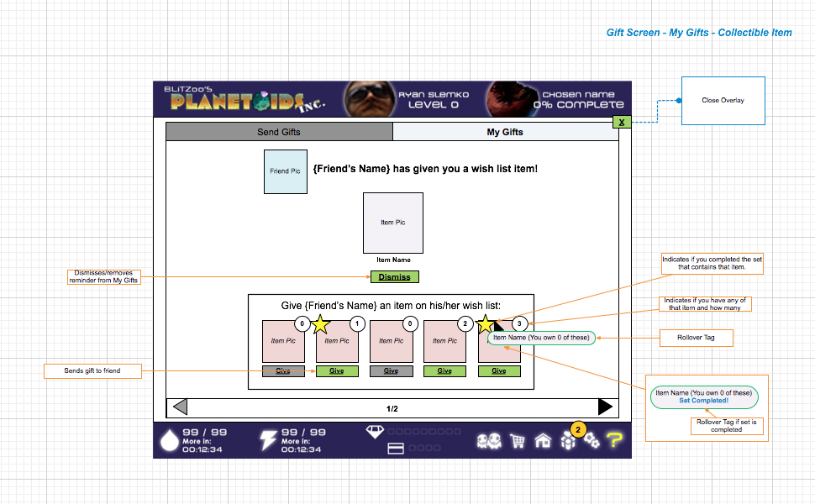
Task: Click the 'Item Name' label under the item pic
Action: click(x=393, y=260)
